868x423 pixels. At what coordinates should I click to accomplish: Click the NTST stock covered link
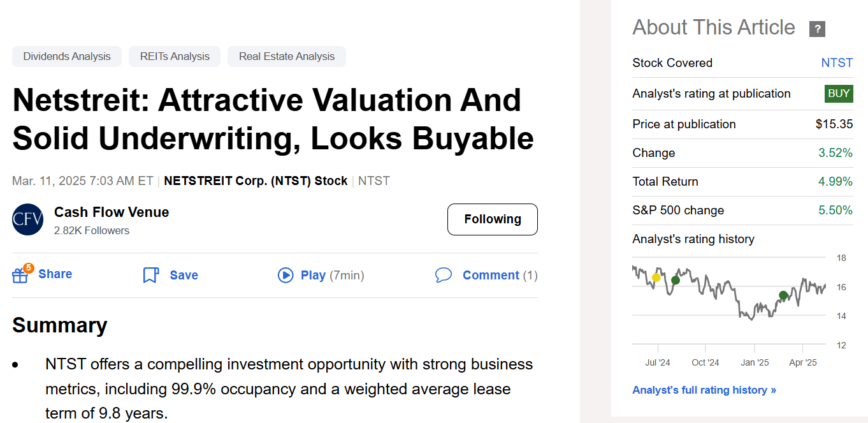click(837, 63)
